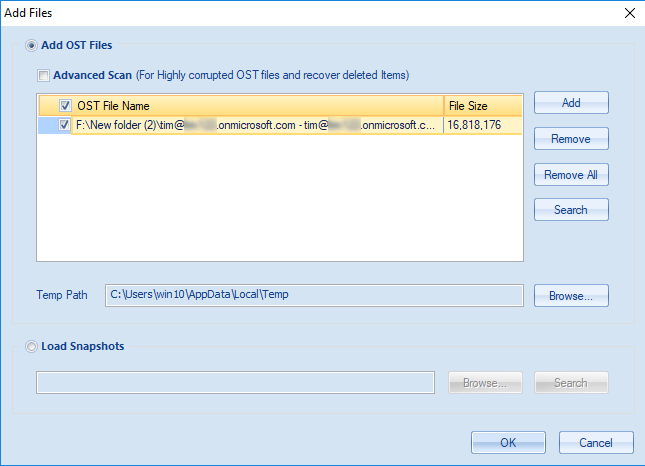Confirm with the OK button
645x466 pixels.
[508, 443]
